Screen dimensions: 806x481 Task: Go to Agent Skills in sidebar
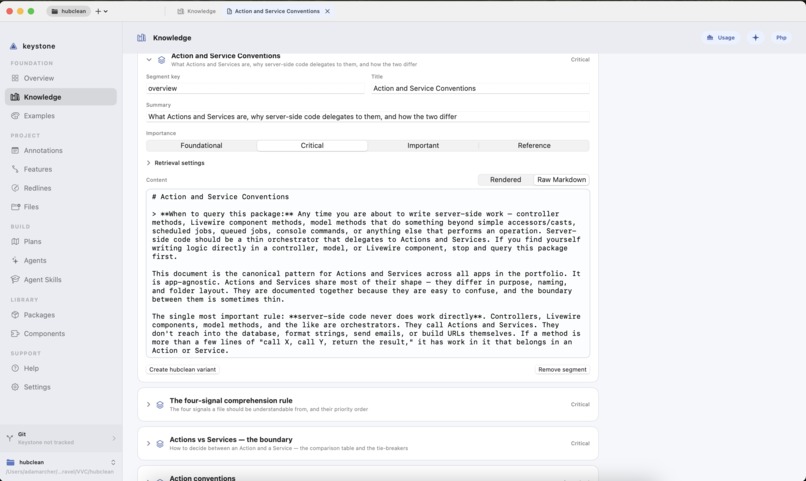pyautogui.click(x=61, y=280)
